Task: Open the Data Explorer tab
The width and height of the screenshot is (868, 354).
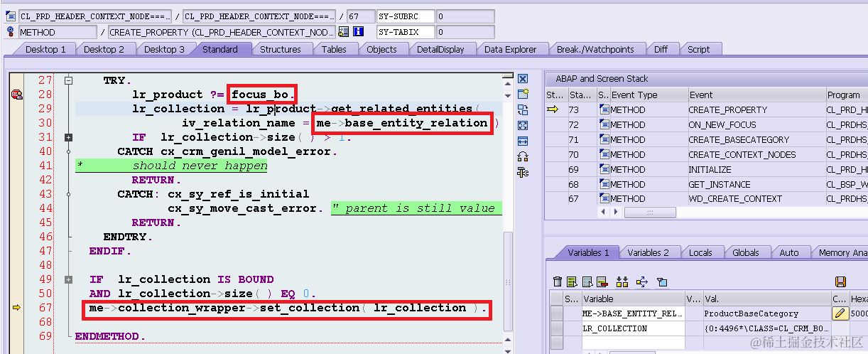Action: [x=511, y=49]
